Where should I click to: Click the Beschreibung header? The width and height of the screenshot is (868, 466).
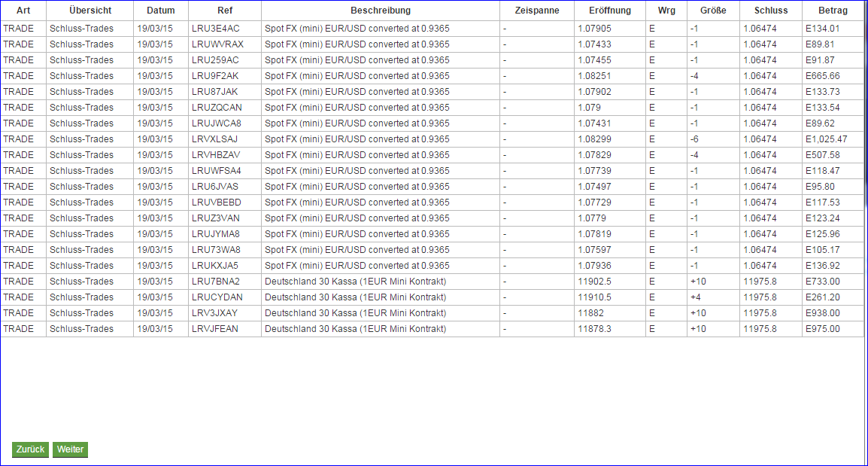380,11
